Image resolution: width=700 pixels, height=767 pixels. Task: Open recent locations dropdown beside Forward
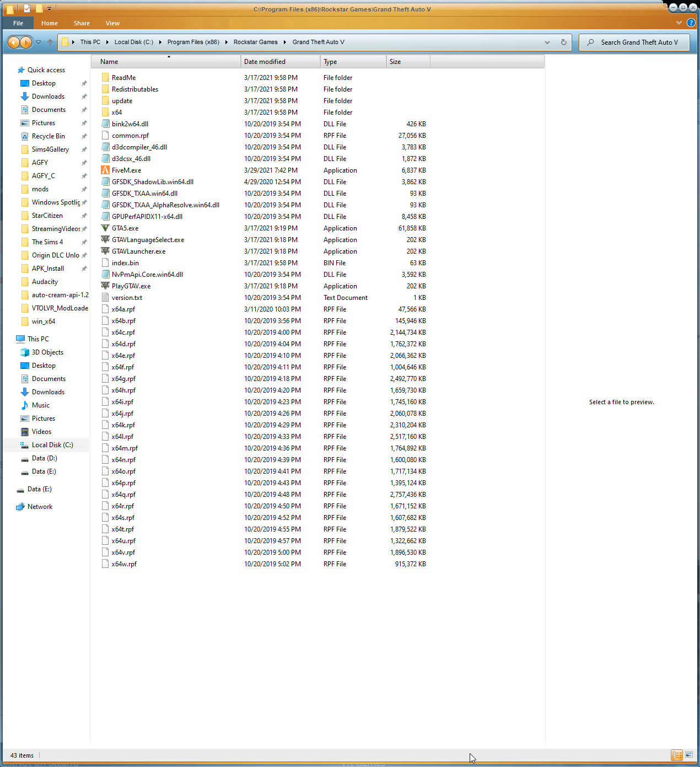[38, 42]
